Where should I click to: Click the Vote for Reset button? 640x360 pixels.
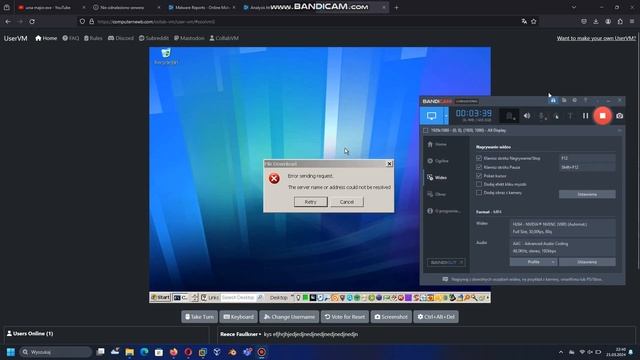[345, 317]
